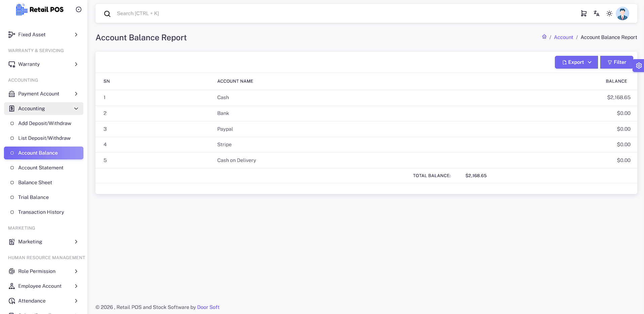Expand the Warranty menu chevron
644x314 pixels.
pos(76,64)
